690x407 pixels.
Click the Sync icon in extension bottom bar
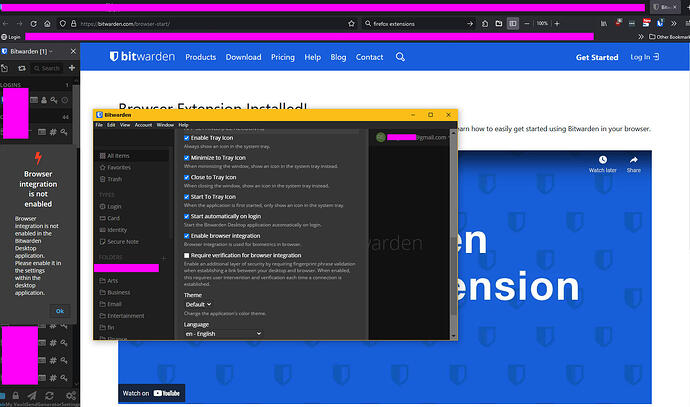point(49,396)
